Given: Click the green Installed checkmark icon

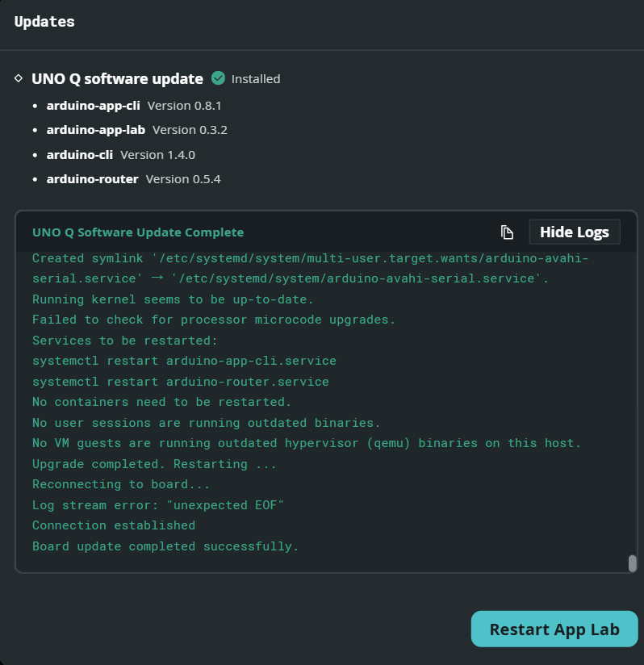Looking at the screenshot, I should click(218, 78).
